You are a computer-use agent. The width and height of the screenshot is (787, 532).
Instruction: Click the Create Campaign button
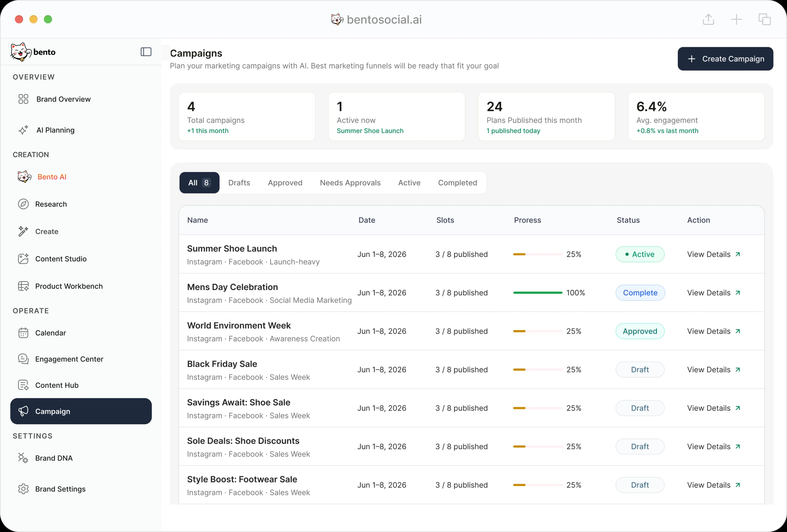click(x=725, y=59)
